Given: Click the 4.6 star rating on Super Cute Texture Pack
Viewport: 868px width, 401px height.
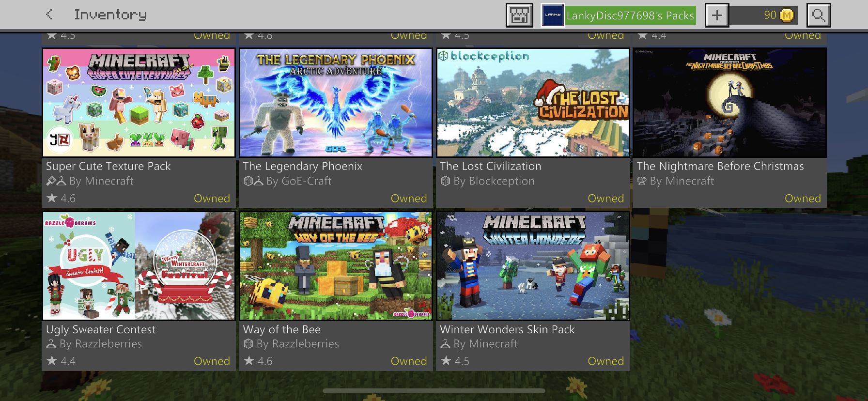Looking at the screenshot, I should click(x=61, y=198).
